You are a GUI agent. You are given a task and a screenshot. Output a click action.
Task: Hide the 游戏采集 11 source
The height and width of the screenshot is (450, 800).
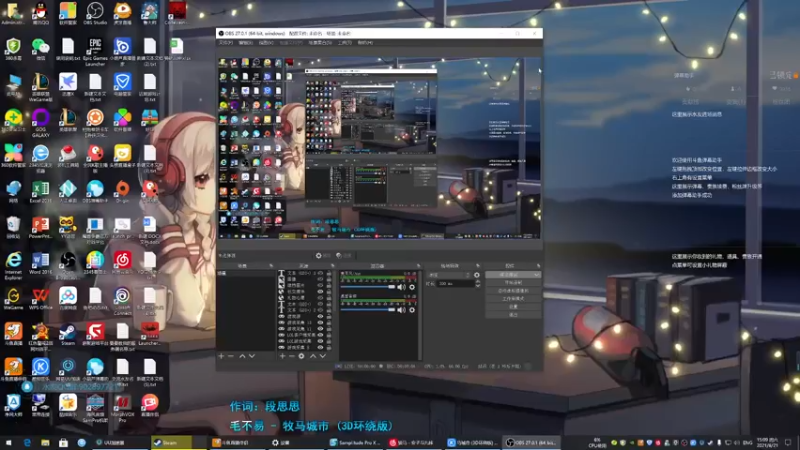click(x=320, y=329)
